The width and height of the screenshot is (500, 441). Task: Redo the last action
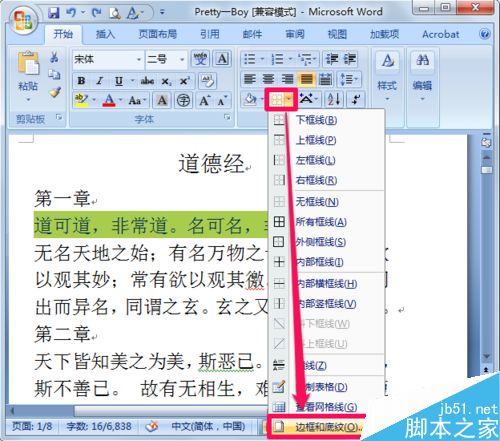click(x=96, y=13)
